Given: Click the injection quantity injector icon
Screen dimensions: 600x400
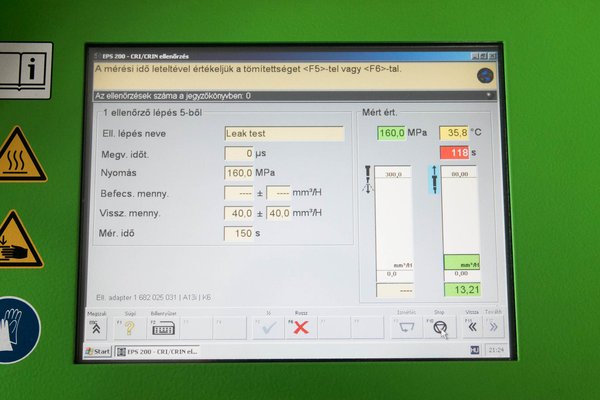Looking at the screenshot, I should pyautogui.click(x=368, y=178).
